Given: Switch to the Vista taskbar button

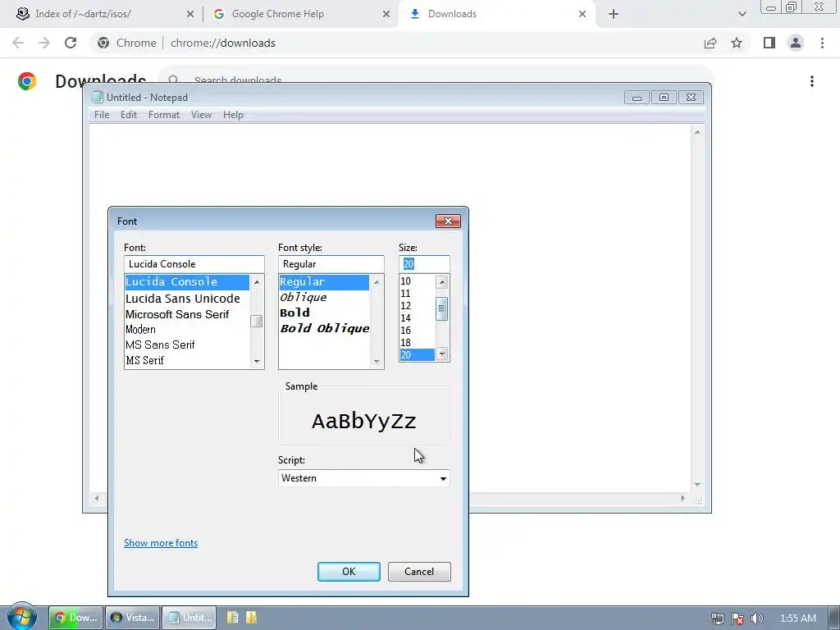Looking at the screenshot, I should pyautogui.click(x=132, y=618).
